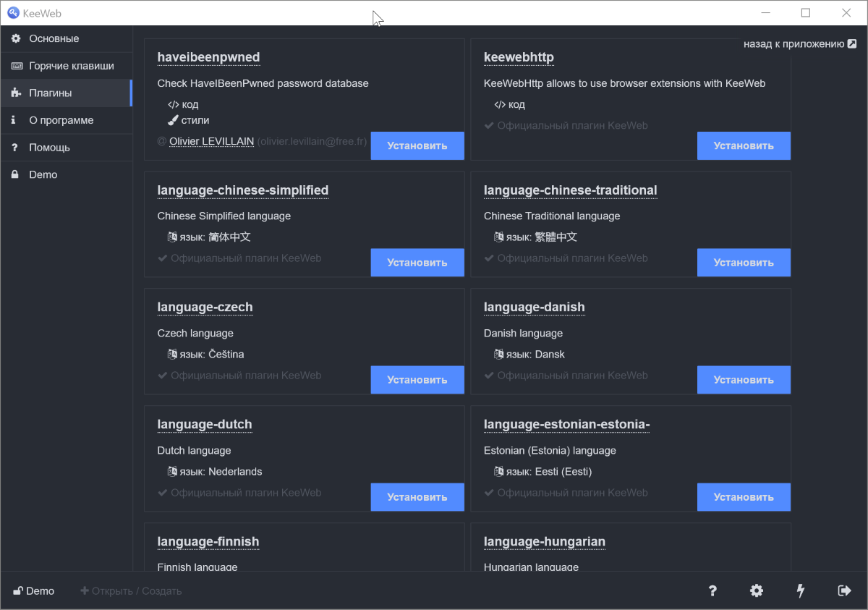
Task: Click the Czech language description text
Action: pyautogui.click(x=195, y=334)
